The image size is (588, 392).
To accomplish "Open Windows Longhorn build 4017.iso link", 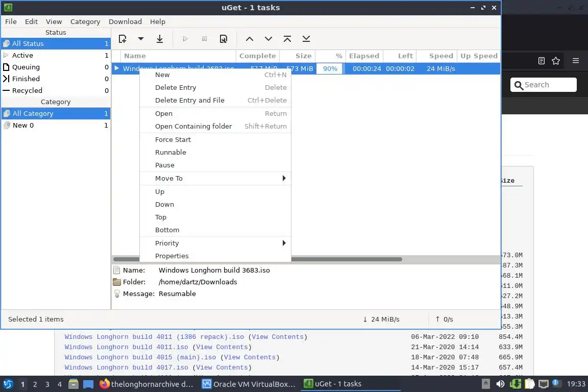I will coord(126,367).
